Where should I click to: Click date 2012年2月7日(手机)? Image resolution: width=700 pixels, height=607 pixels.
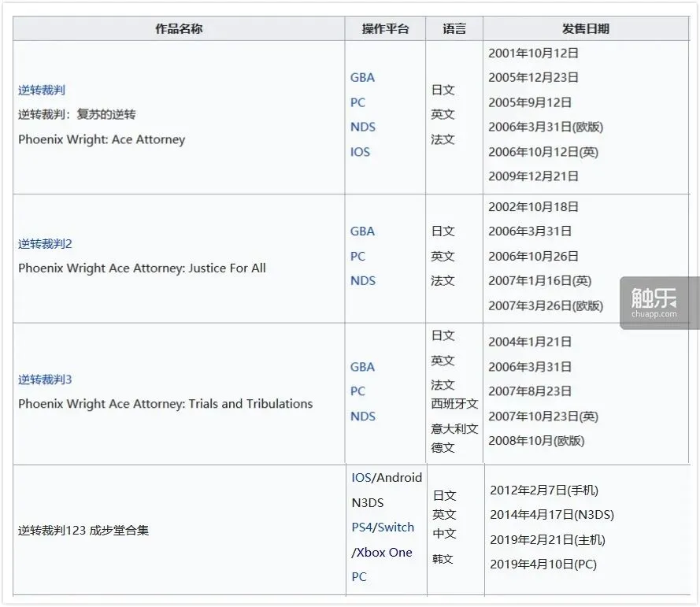pos(544,490)
